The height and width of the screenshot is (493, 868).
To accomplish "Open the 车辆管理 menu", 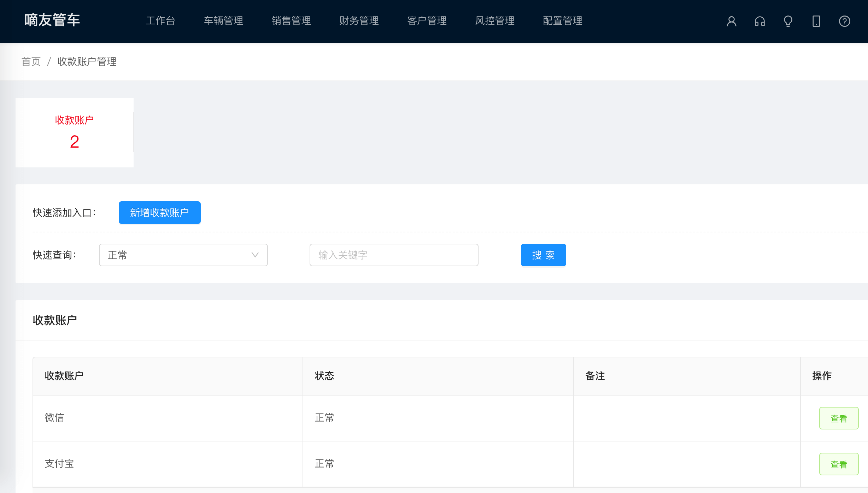I will (223, 21).
